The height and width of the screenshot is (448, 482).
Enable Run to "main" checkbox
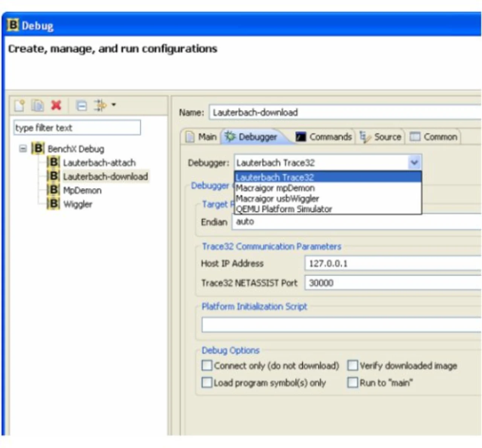pyautogui.click(x=352, y=383)
